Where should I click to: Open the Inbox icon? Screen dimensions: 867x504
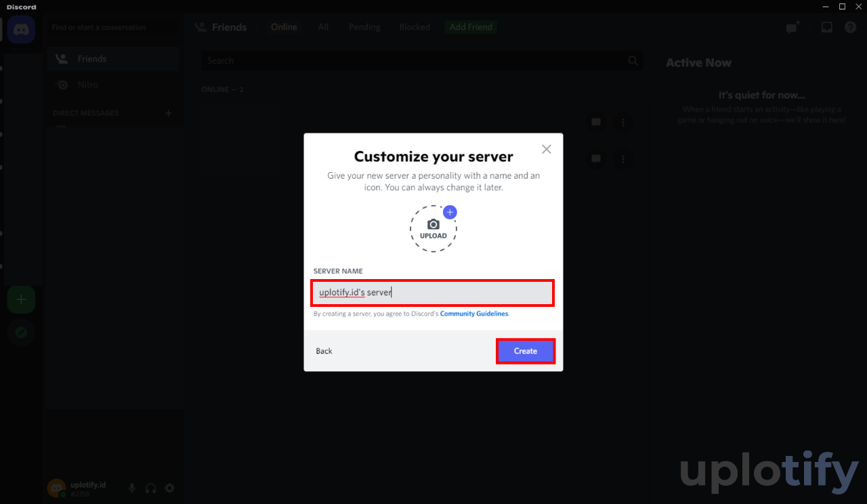[826, 28]
